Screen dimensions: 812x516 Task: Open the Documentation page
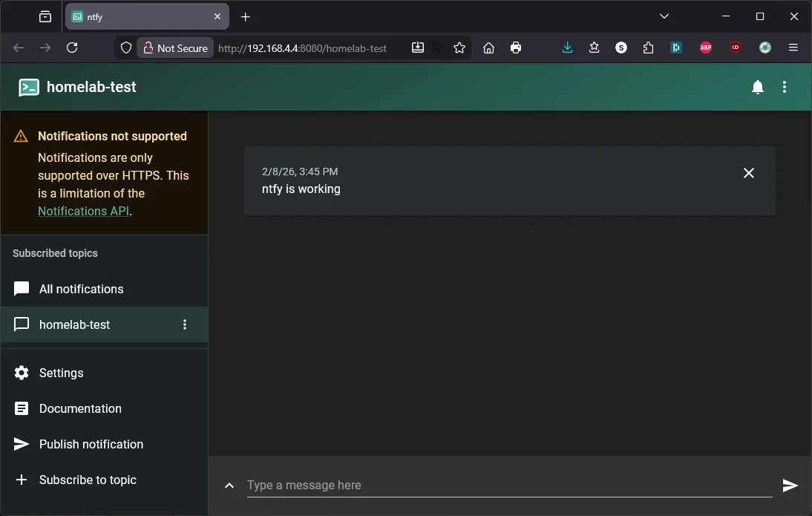79,408
